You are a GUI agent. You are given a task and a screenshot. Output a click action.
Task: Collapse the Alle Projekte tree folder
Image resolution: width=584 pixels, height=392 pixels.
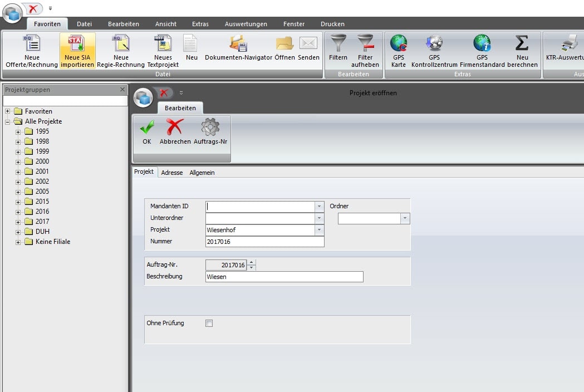7,121
